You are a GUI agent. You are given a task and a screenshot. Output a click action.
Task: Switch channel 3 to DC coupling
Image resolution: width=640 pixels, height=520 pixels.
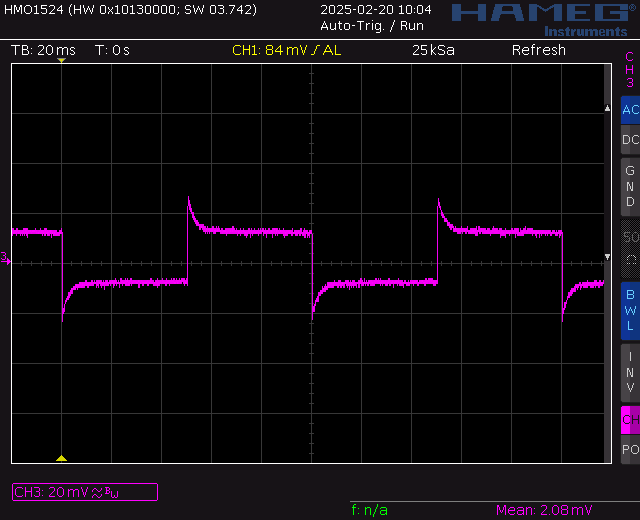tap(629, 140)
